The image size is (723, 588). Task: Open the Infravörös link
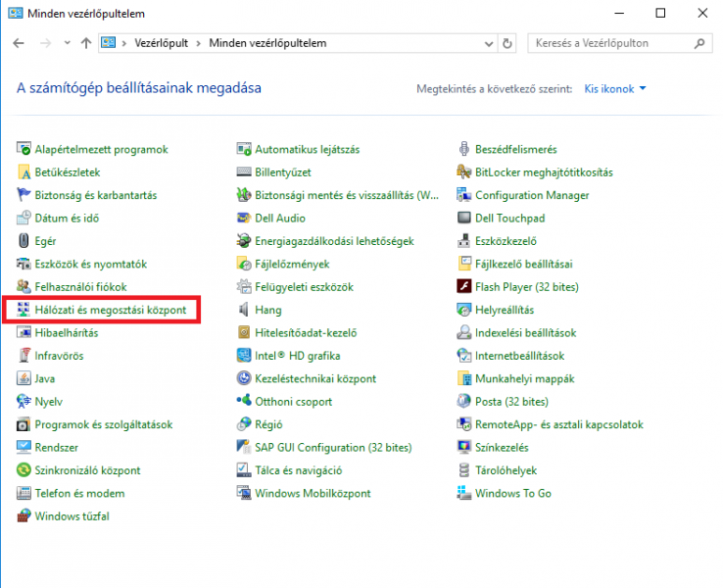(59, 356)
